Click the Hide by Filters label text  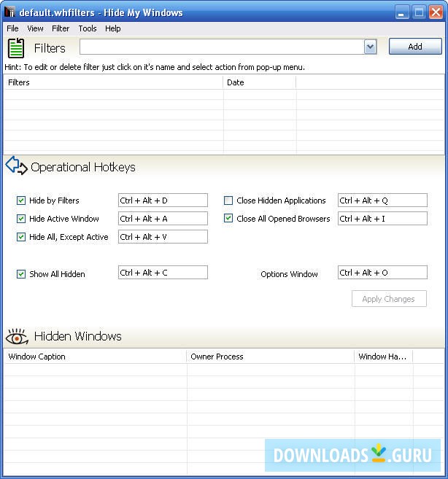tap(54, 200)
